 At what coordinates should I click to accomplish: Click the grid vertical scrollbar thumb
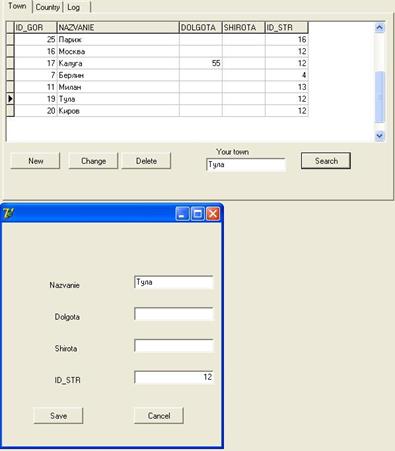(x=380, y=97)
